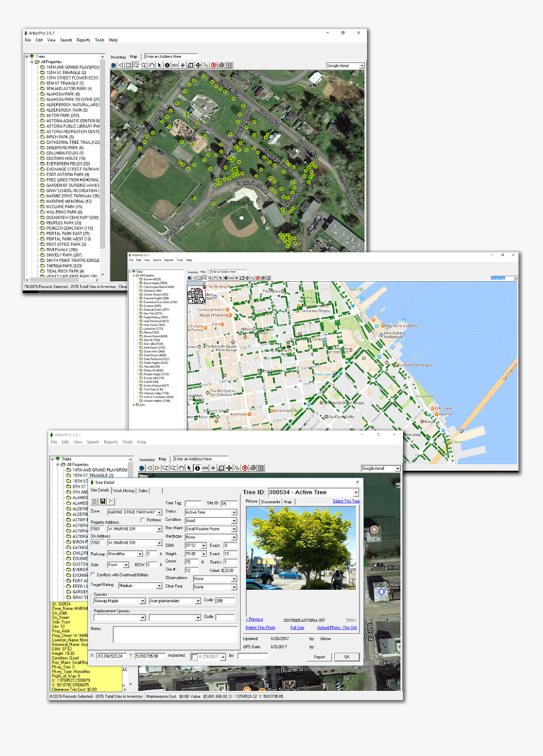543x756 pixels.
Task: Choose the pan hand tool in bottom window
Action: (x=181, y=468)
